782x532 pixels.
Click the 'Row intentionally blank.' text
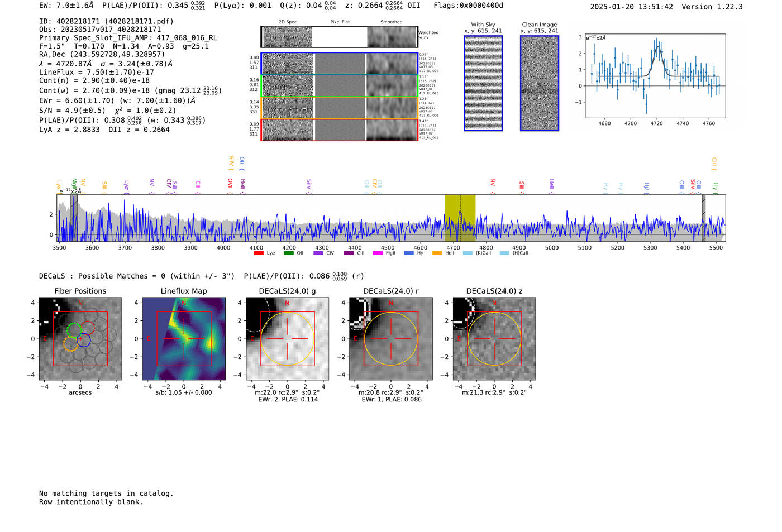click(91, 502)
